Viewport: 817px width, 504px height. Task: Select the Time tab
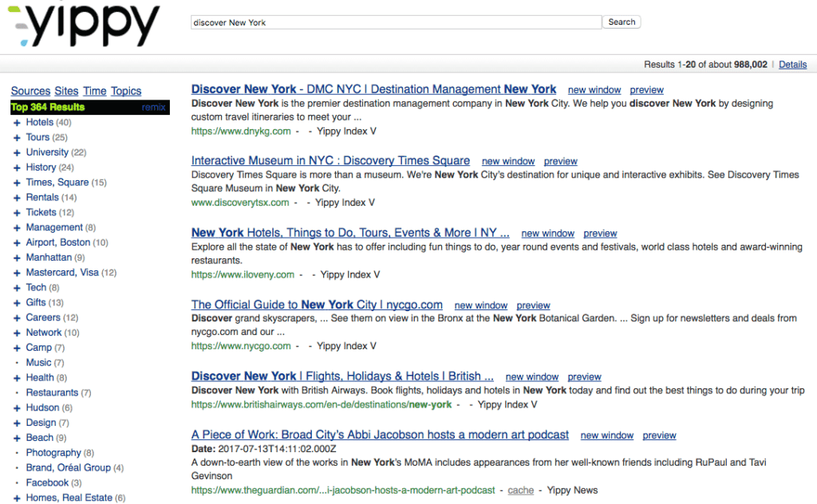tap(94, 91)
